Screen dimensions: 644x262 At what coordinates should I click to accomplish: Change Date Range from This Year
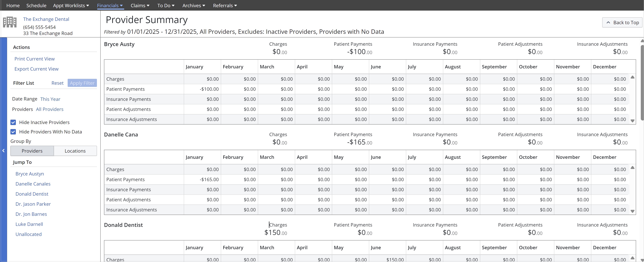click(x=50, y=99)
